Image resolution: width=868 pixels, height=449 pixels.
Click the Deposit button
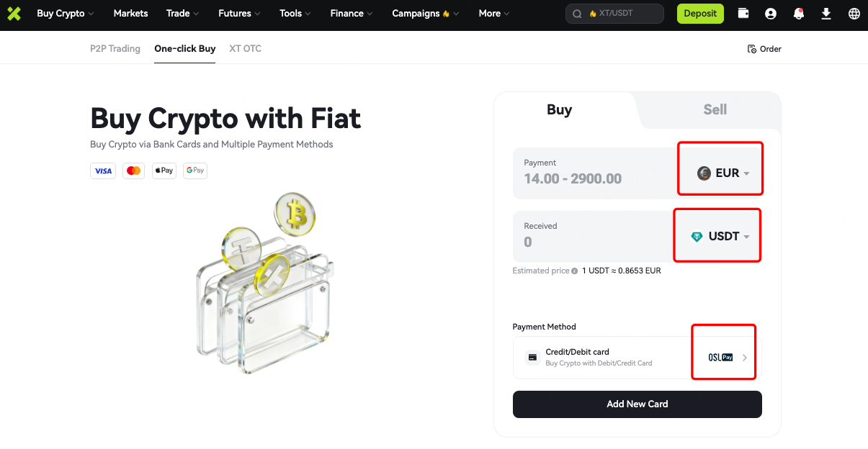click(x=699, y=13)
